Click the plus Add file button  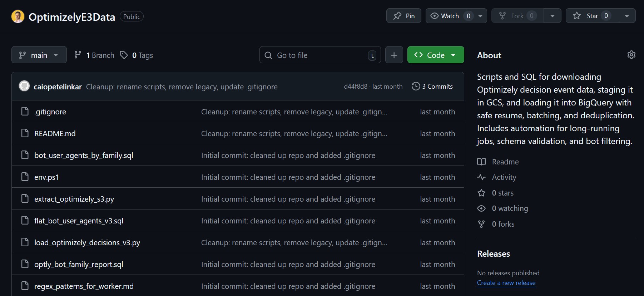click(x=394, y=55)
